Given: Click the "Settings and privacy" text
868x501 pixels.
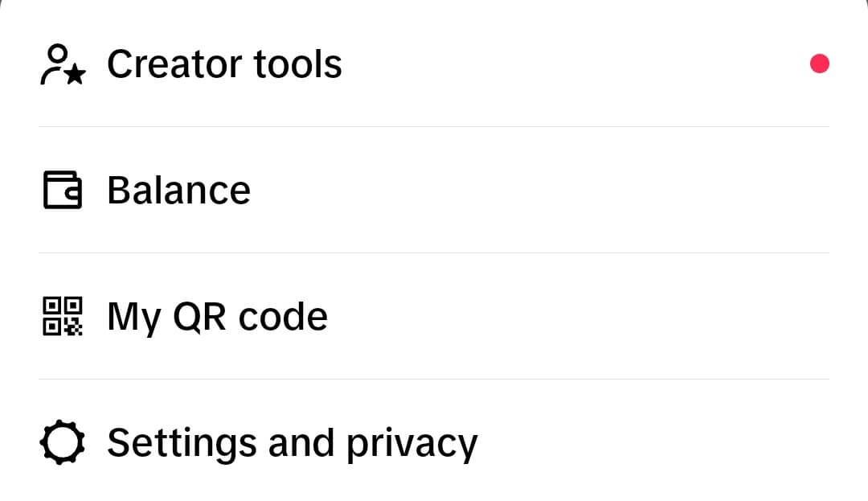Looking at the screenshot, I should point(293,444).
